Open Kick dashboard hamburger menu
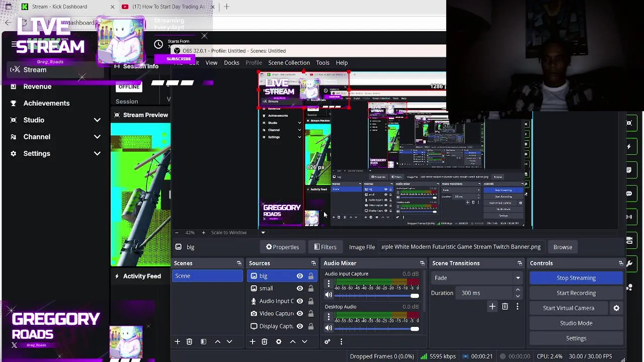The image size is (644, 362). [14, 44]
